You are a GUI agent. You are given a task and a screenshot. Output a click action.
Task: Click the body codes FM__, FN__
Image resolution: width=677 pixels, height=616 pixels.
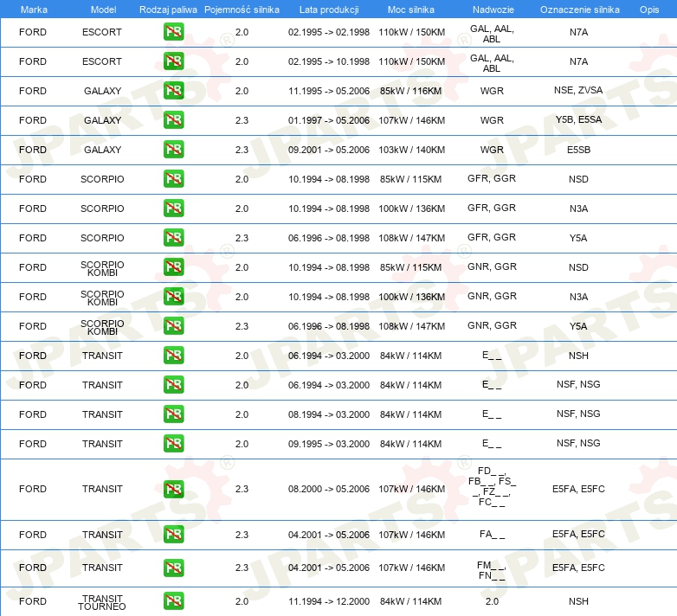pos(492,570)
